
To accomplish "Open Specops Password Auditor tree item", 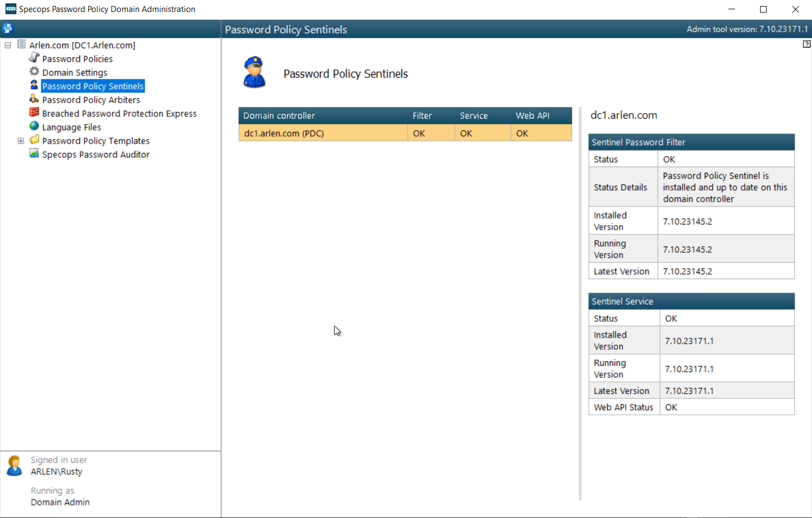I will (x=96, y=155).
